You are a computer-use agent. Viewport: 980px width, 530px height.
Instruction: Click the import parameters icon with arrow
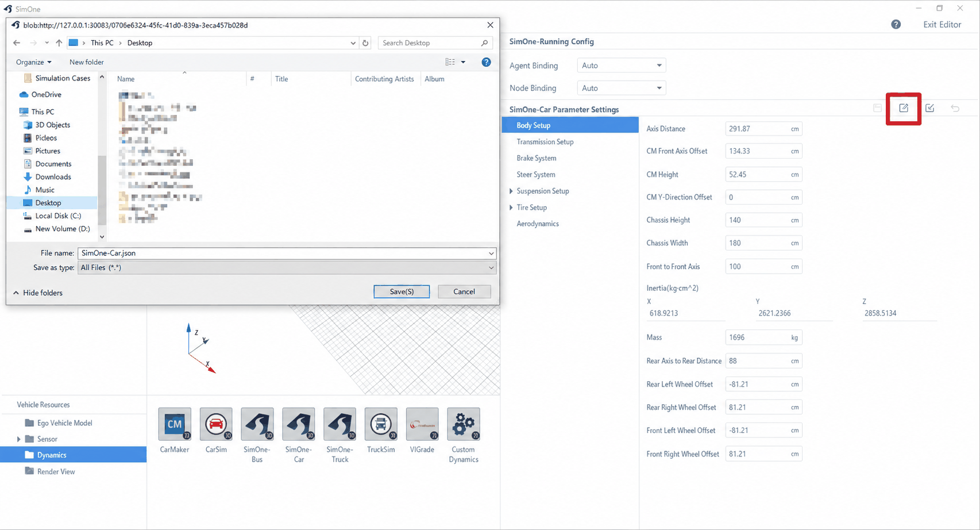pyautogui.click(x=930, y=108)
